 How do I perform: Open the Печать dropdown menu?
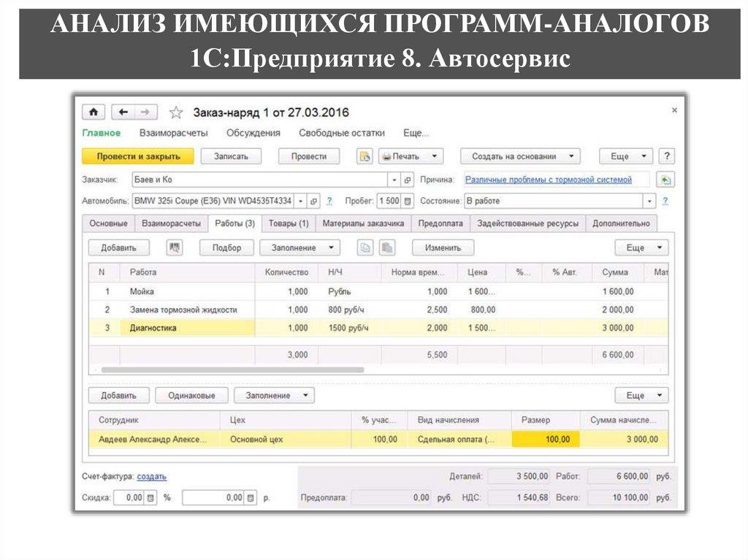click(411, 156)
